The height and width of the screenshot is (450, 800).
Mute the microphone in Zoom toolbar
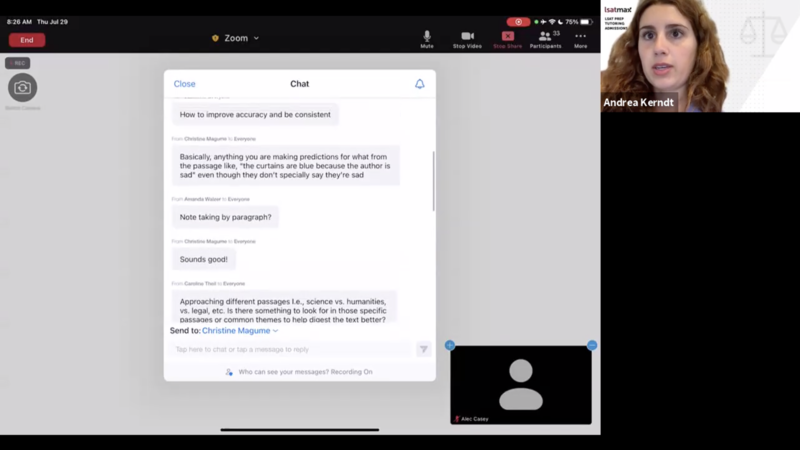[x=427, y=37]
